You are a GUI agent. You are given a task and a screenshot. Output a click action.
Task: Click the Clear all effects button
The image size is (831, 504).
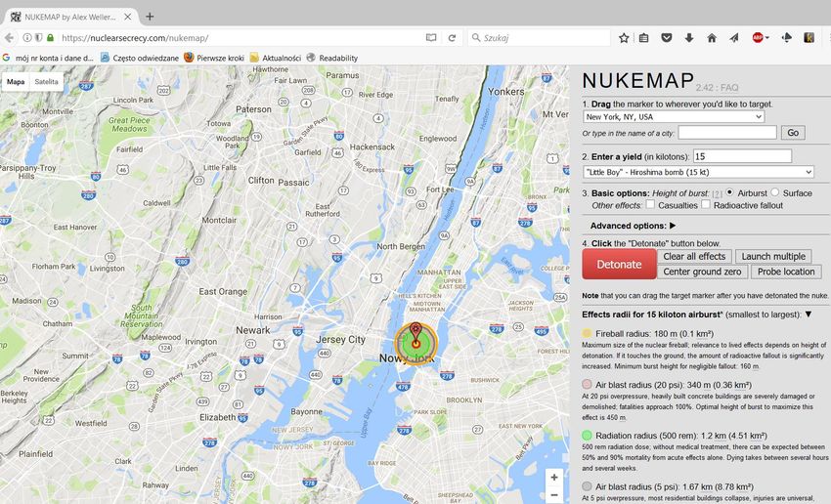[694, 256]
